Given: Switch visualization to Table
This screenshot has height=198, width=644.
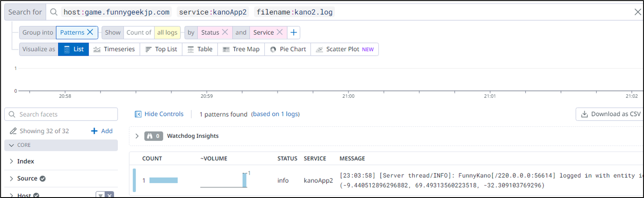Looking at the screenshot, I should [200, 49].
